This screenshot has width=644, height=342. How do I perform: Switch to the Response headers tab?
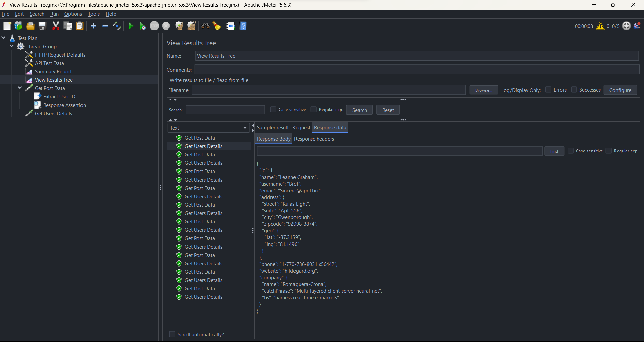(x=314, y=139)
